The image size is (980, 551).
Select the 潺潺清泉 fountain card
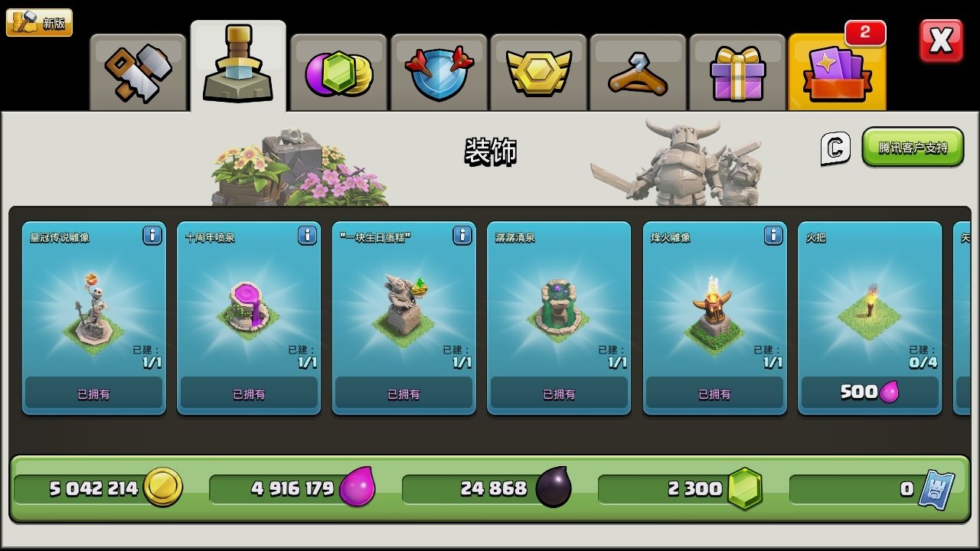click(x=559, y=318)
